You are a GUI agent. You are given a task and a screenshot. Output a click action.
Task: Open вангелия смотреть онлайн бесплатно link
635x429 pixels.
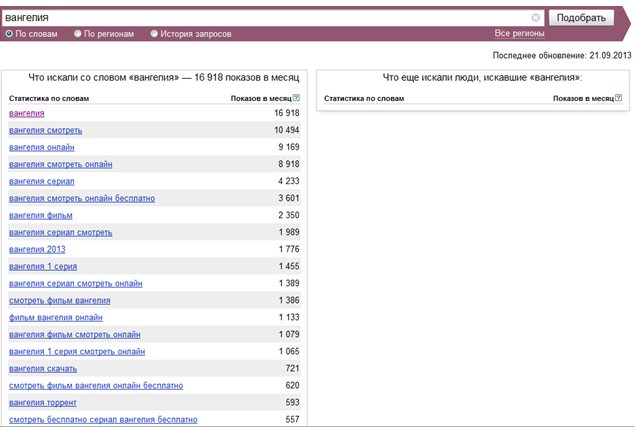[x=82, y=198]
